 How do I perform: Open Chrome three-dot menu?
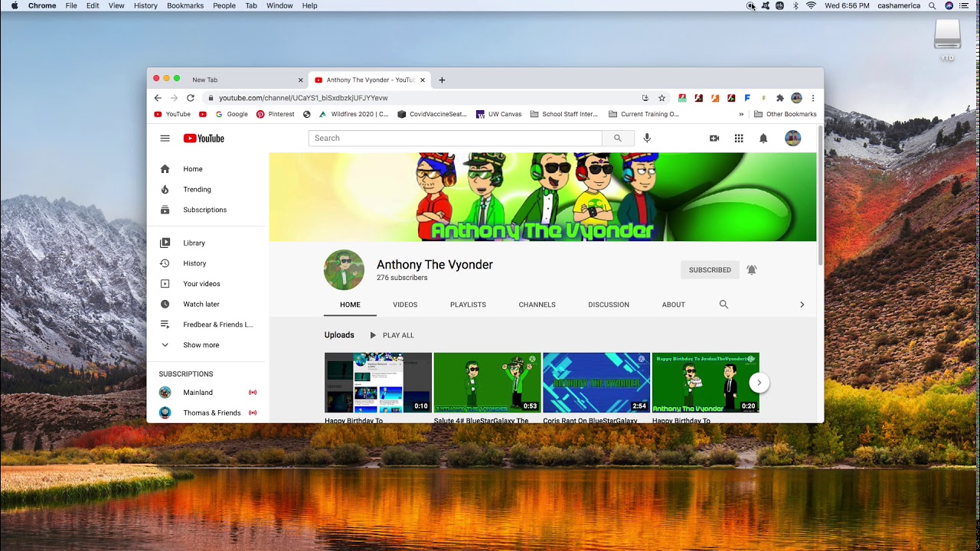point(813,98)
